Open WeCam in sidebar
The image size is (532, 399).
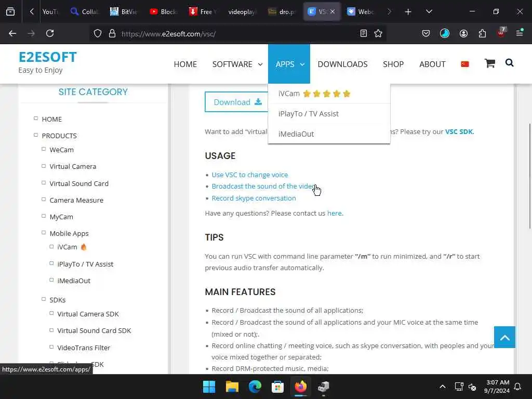point(61,150)
